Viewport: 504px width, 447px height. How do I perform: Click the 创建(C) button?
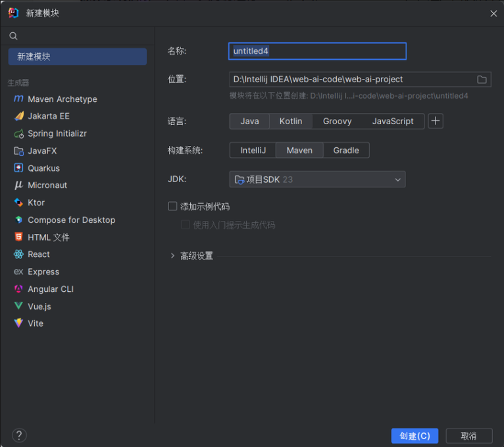coord(415,436)
